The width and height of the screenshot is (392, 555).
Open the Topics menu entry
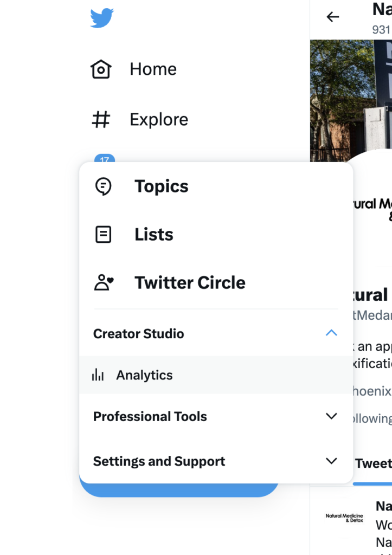pos(162,186)
